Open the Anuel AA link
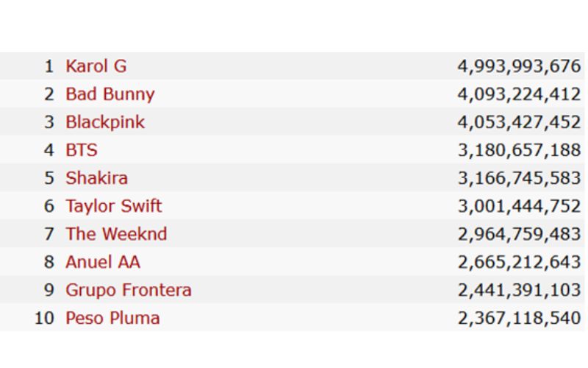Image resolution: width=588 pixels, height=368 pixels. pyautogui.click(x=103, y=262)
